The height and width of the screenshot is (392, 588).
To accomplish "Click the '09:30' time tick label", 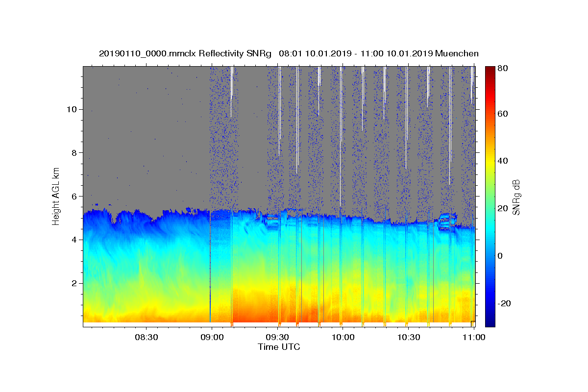I will pos(277,337).
